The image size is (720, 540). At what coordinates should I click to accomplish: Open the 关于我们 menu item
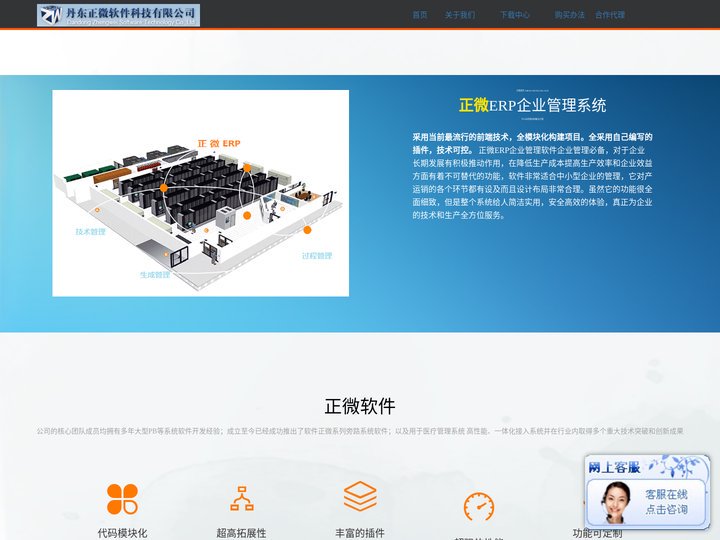click(x=460, y=15)
